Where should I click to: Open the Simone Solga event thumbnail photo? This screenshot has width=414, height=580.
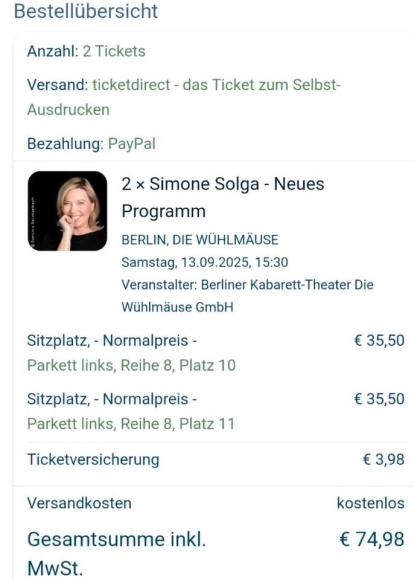(x=67, y=211)
